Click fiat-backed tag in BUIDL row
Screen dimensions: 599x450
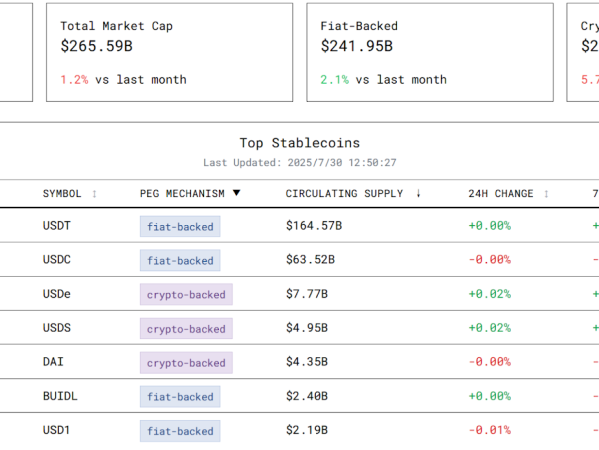point(180,397)
